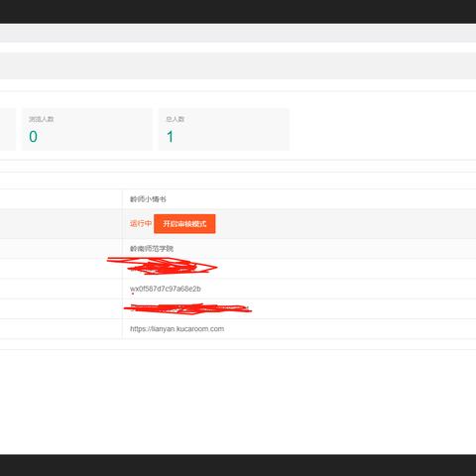Click the 开启审核模式 orange button
Image resolution: width=476 pixels, height=476 pixels.
click(184, 224)
